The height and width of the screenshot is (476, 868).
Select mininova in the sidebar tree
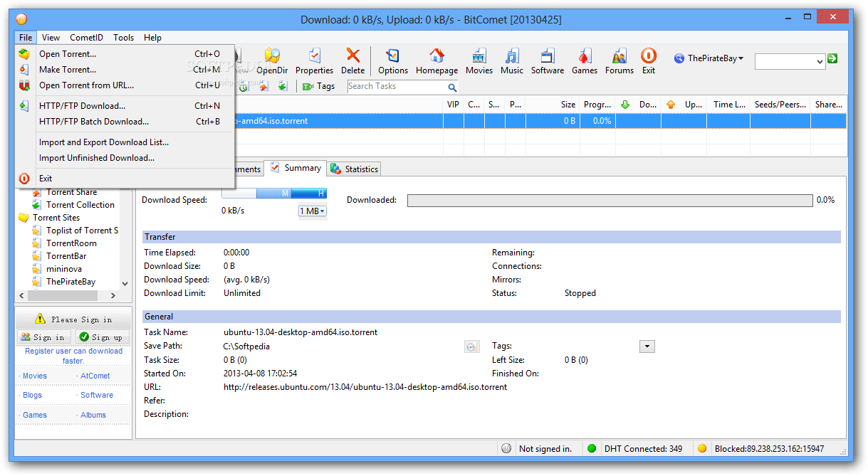(64, 269)
